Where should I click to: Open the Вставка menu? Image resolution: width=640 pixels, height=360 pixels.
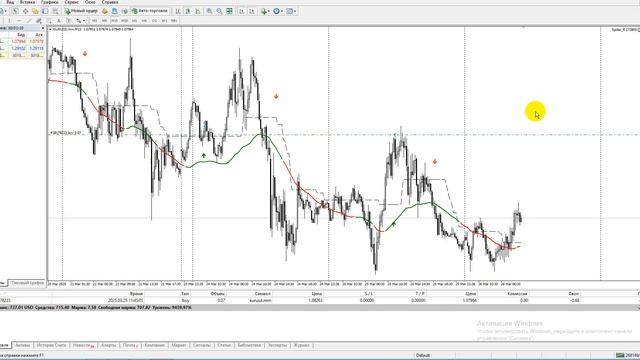[27, 2]
